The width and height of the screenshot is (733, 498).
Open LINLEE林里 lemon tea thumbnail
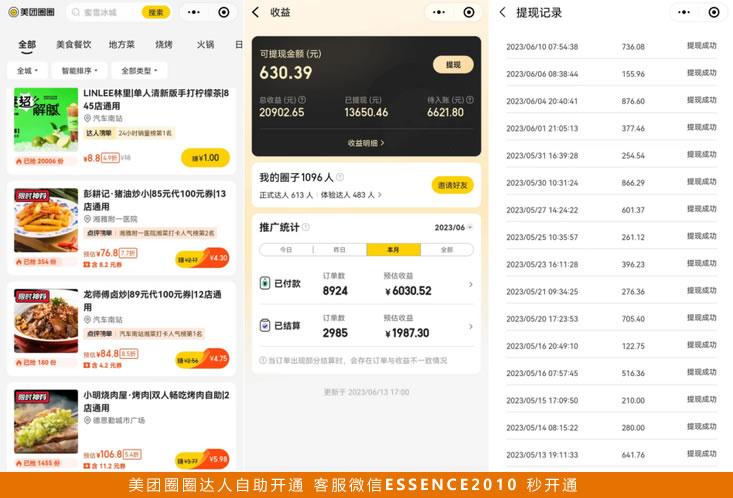click(x=46, y=119)
